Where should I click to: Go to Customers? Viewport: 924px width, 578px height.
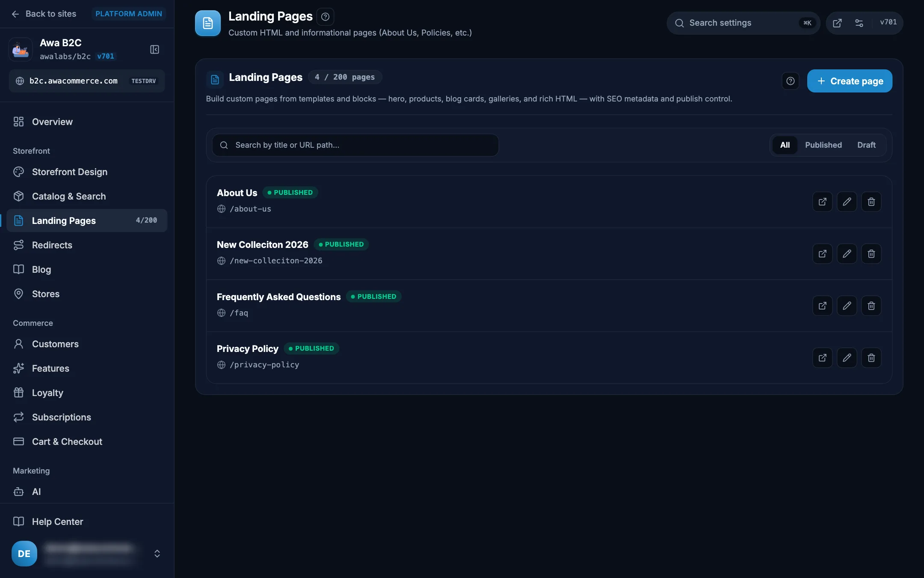(x=87, y=344)
